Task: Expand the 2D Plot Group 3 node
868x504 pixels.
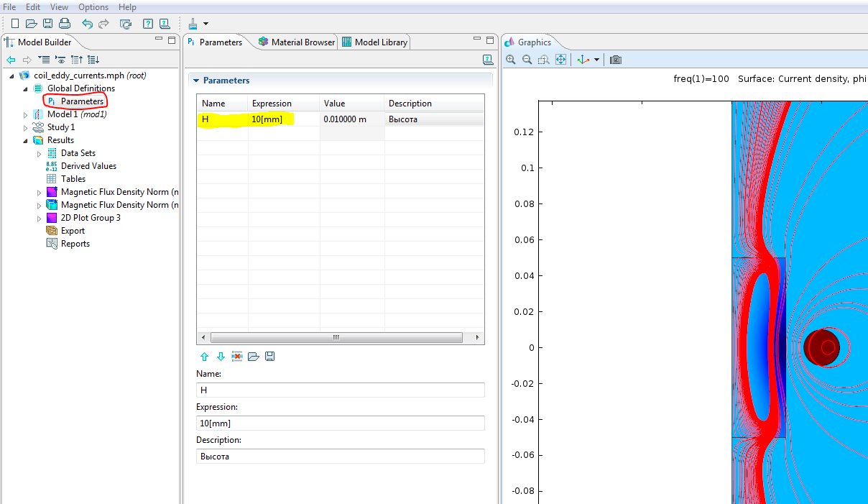Action: coord(40,218)
